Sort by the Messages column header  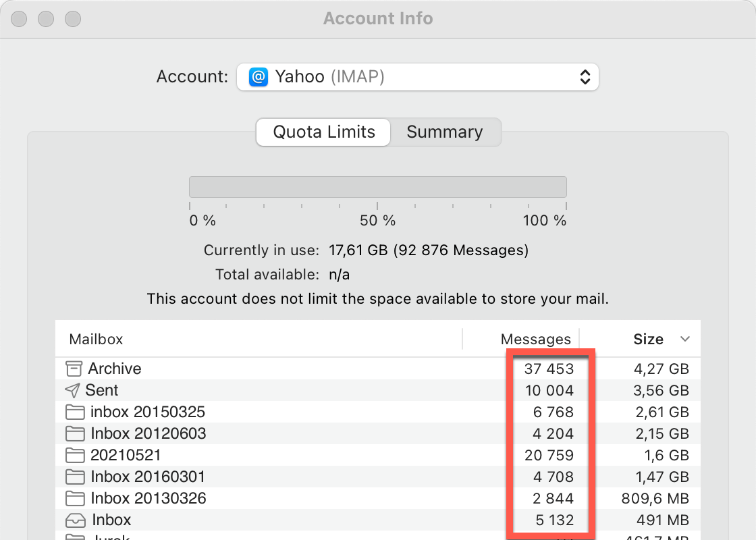pos(535,339)
